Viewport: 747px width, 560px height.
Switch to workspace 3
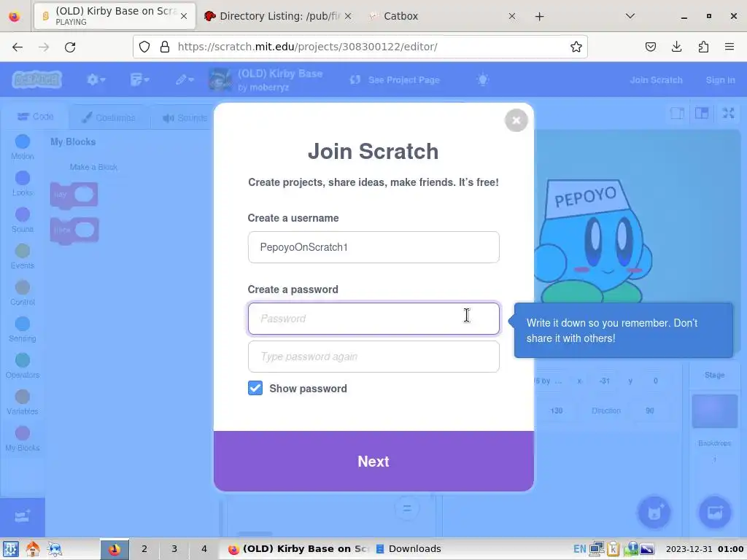point(174,549)
